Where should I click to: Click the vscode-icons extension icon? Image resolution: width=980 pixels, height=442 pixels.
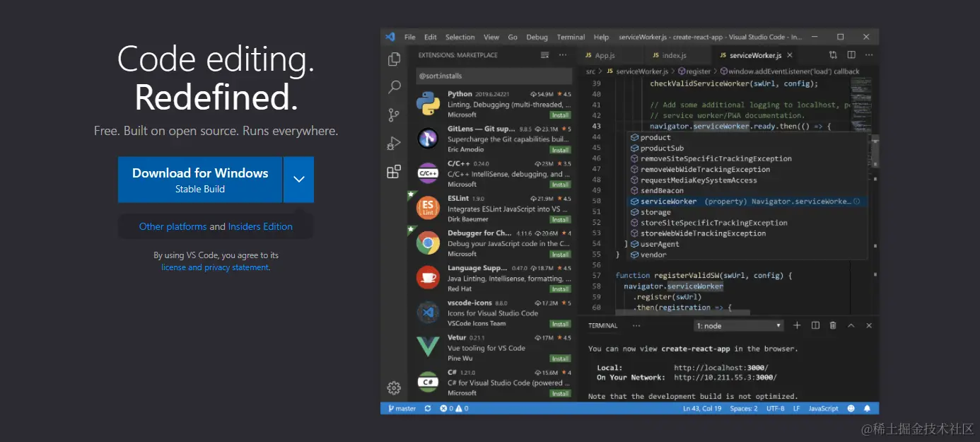click(428, 313)
